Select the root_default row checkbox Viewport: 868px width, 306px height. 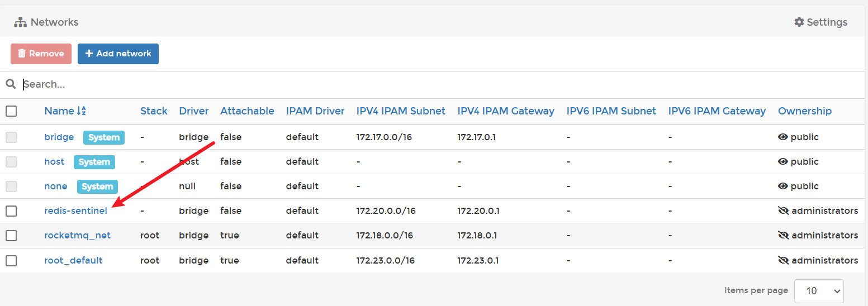11,260
